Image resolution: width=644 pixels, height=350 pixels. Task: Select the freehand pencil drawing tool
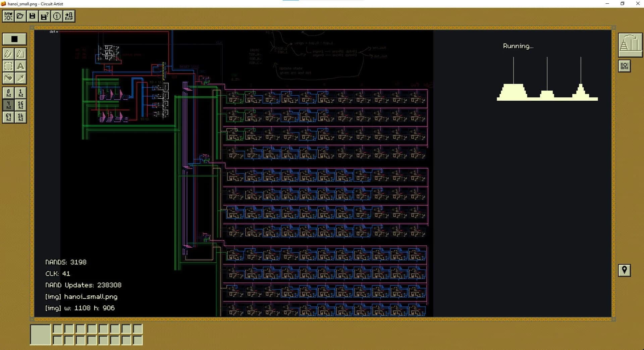pyautogui.click(x=8, y=53)
